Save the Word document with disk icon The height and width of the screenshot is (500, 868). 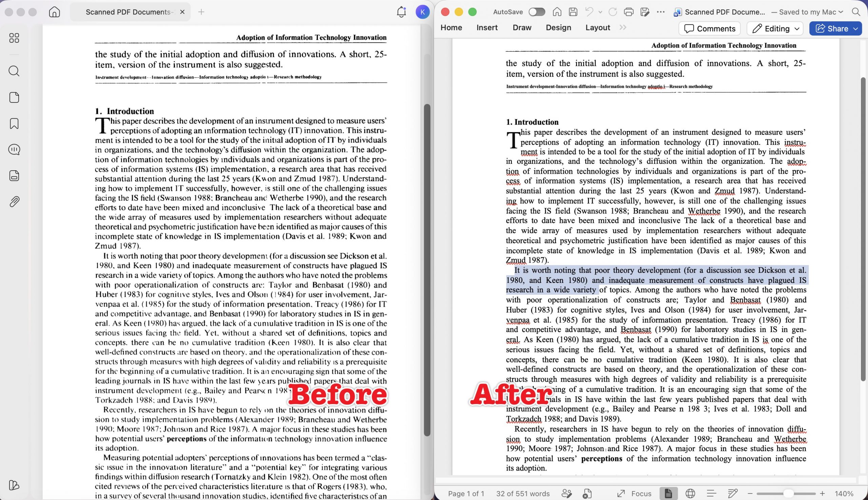pos(573,12)
